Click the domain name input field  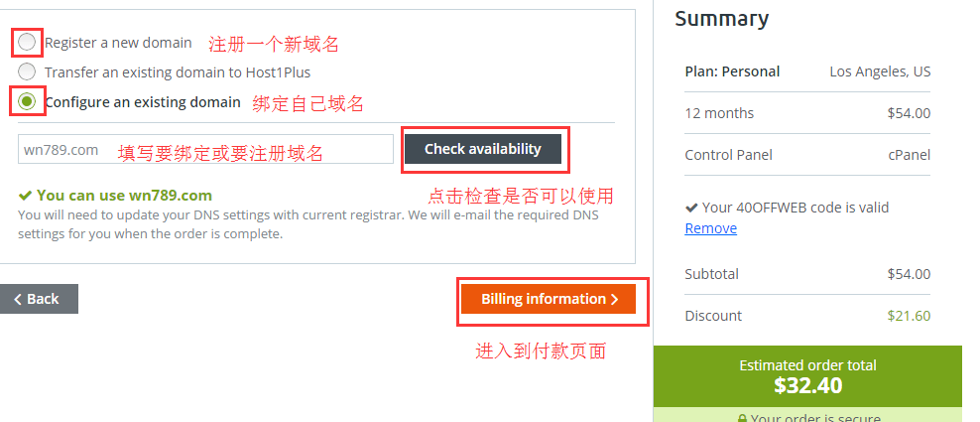[x=205, y=149]
